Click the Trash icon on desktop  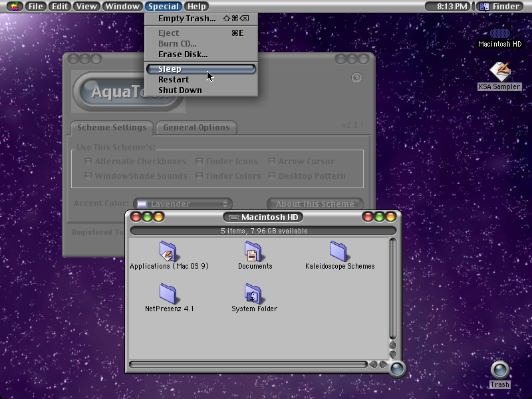[x=500, y=370]
